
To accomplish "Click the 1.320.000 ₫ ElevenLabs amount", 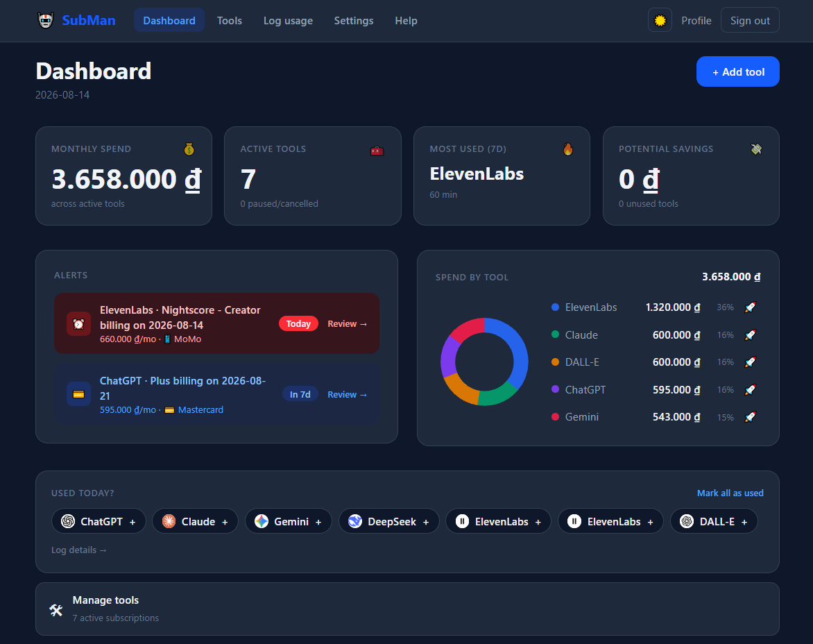I will (672, 307).
